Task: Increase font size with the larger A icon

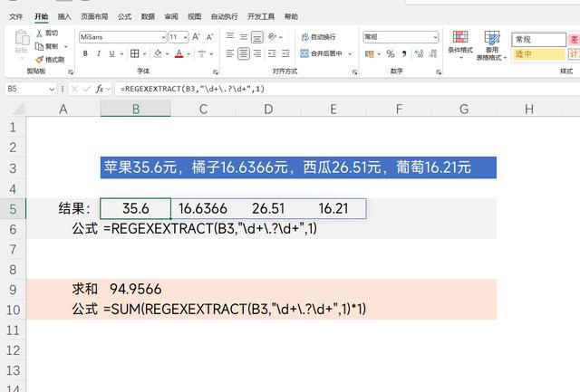Action: click(197, 37)
